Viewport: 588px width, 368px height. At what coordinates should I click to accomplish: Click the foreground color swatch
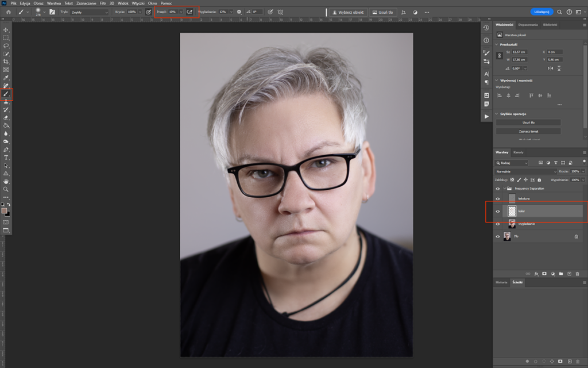[x=5, y=211]
